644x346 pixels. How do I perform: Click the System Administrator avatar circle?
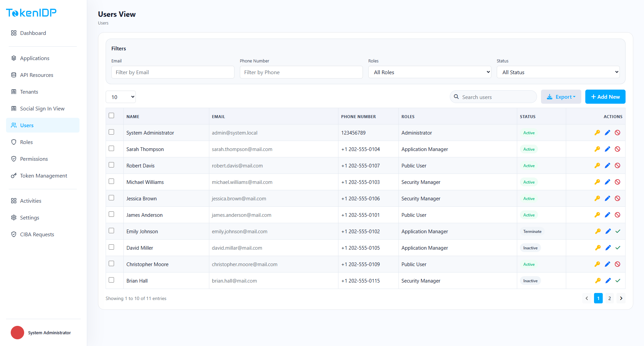17,333
